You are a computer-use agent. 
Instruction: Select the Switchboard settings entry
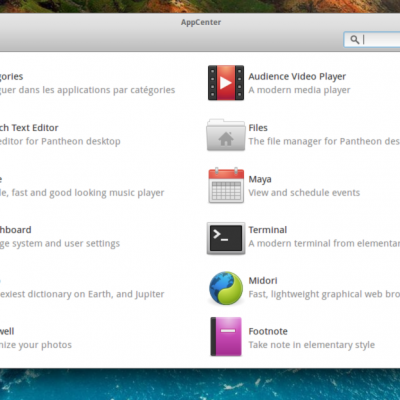[16, 230]
